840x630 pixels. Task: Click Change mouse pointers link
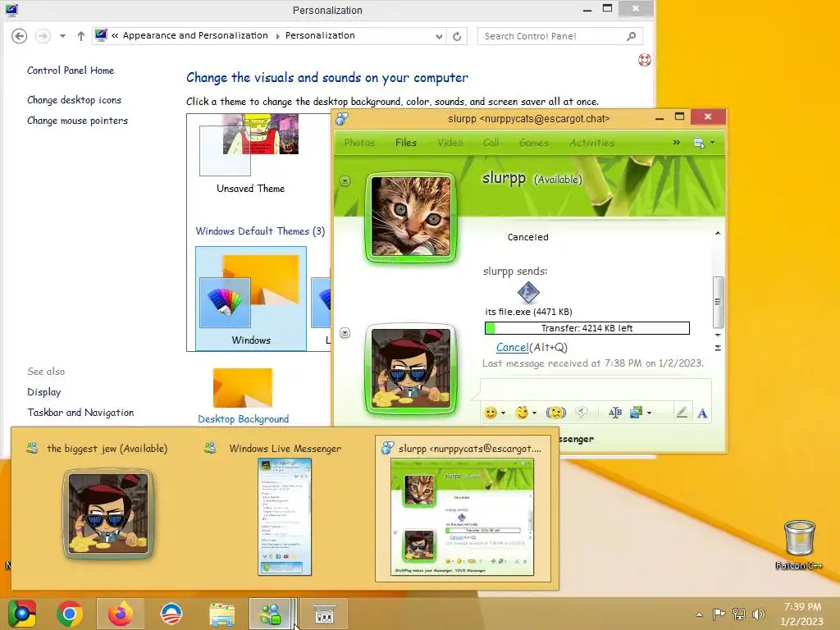78,121
